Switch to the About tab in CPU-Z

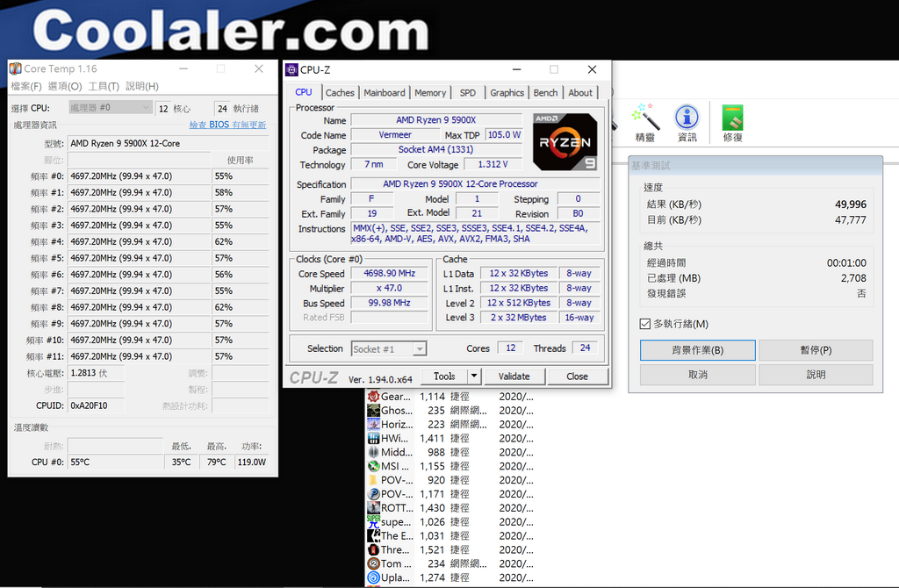point(580,93)
